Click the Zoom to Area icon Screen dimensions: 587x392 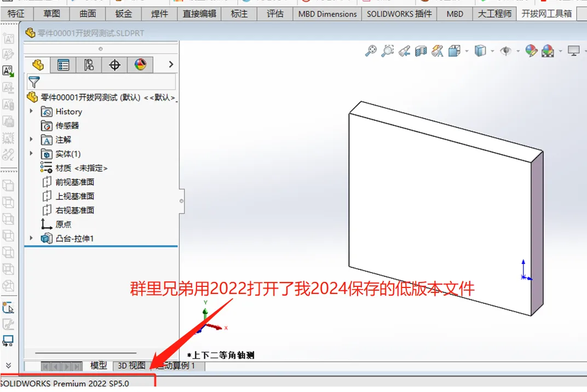[x=388, y=50]
